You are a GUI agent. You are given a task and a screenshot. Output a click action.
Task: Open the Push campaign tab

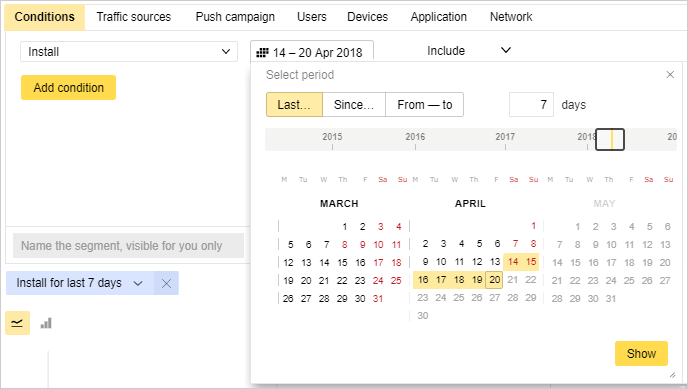pos(235,17)
